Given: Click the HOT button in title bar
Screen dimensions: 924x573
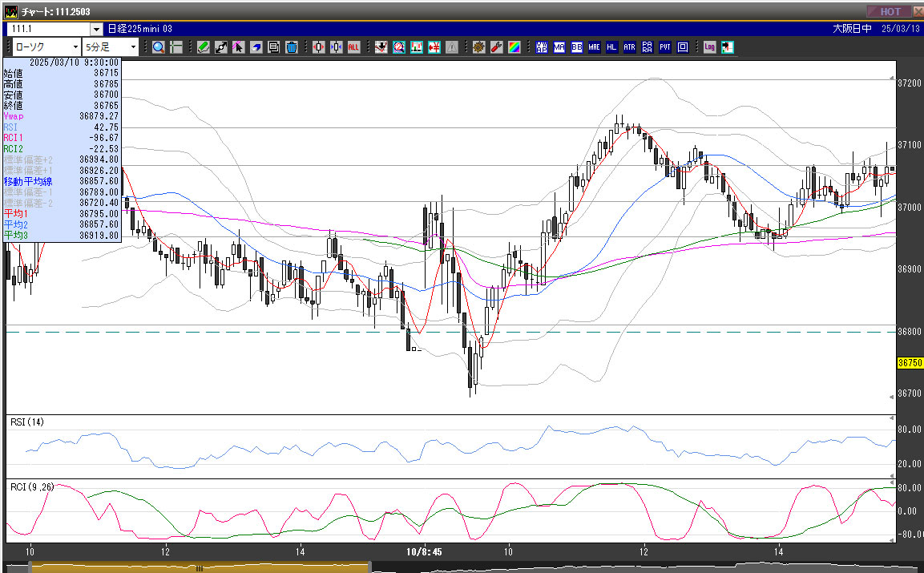Looking at the screenshot, I should [890, 12].
